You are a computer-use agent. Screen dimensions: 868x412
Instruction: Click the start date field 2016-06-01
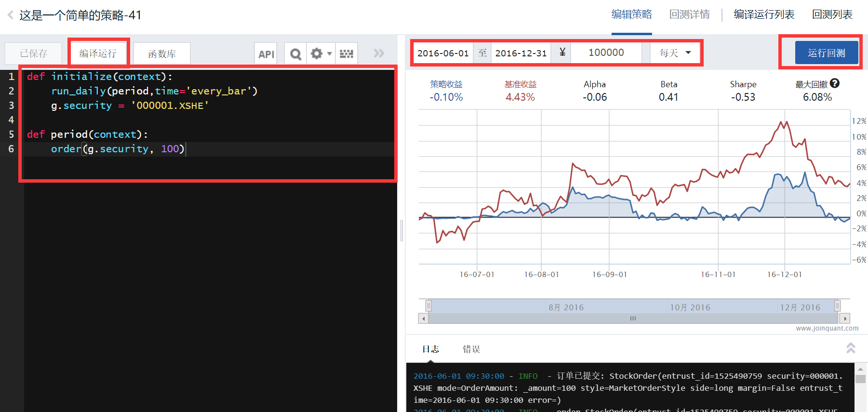(443, 53)
